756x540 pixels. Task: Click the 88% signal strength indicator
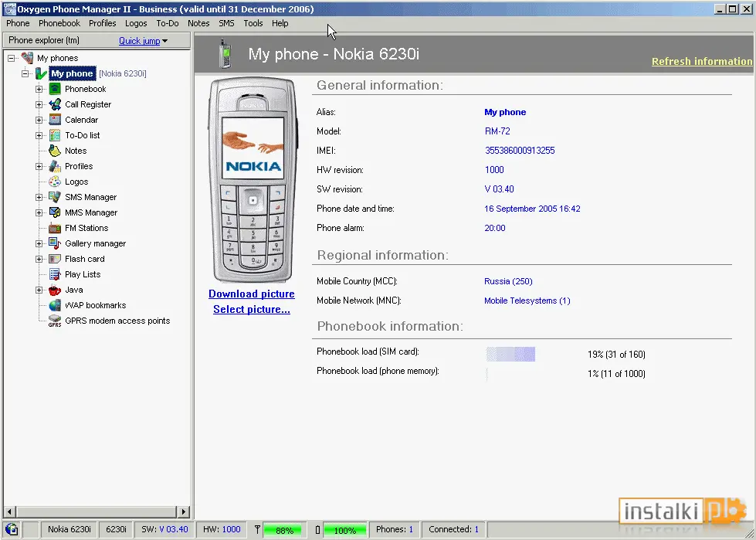283,530
